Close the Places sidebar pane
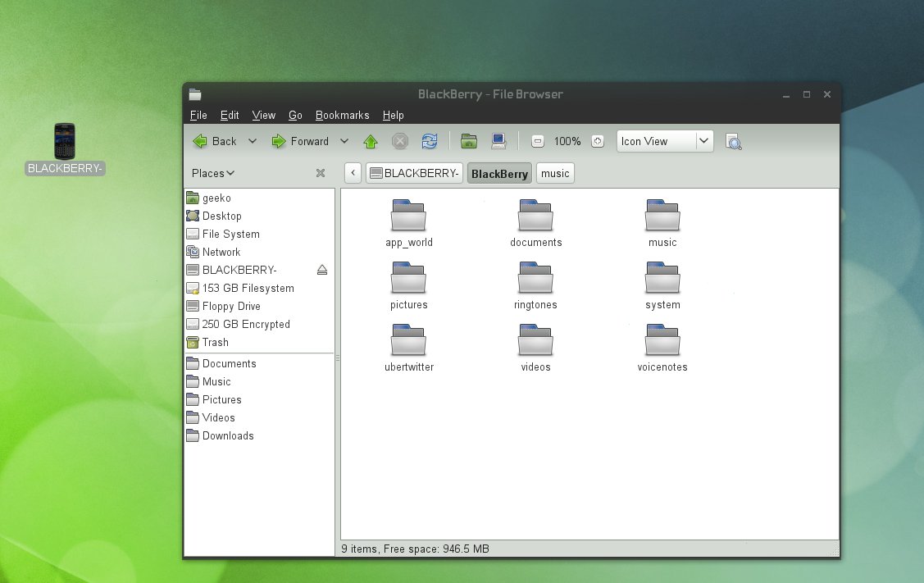Image resolution: width=924 pixels, height=583 pixels. tap(321, 173)
